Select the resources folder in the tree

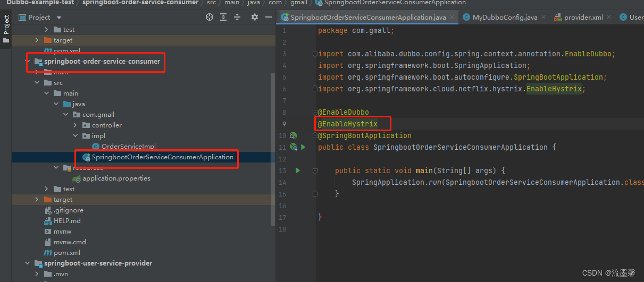[x=87, y=168]
